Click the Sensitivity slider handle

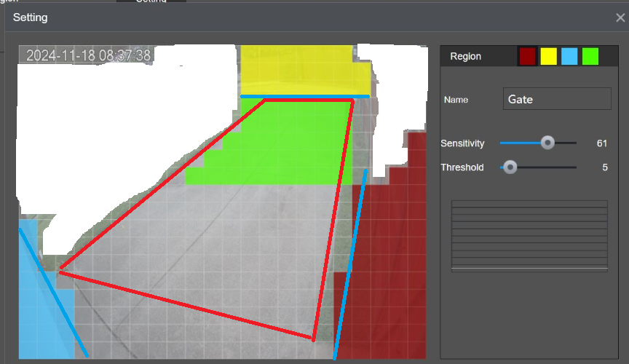click(547, 143)
